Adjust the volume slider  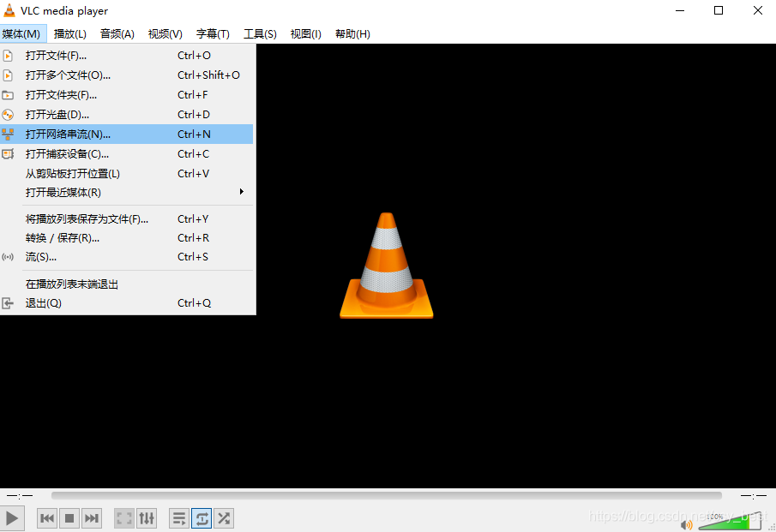click(x=730, y=521)
